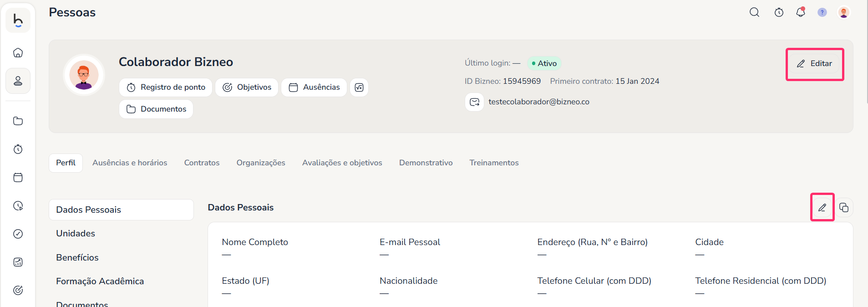Open the Treinamentos tab
Viewport: 868px width, 307px height.
click(x=494, y=163)
